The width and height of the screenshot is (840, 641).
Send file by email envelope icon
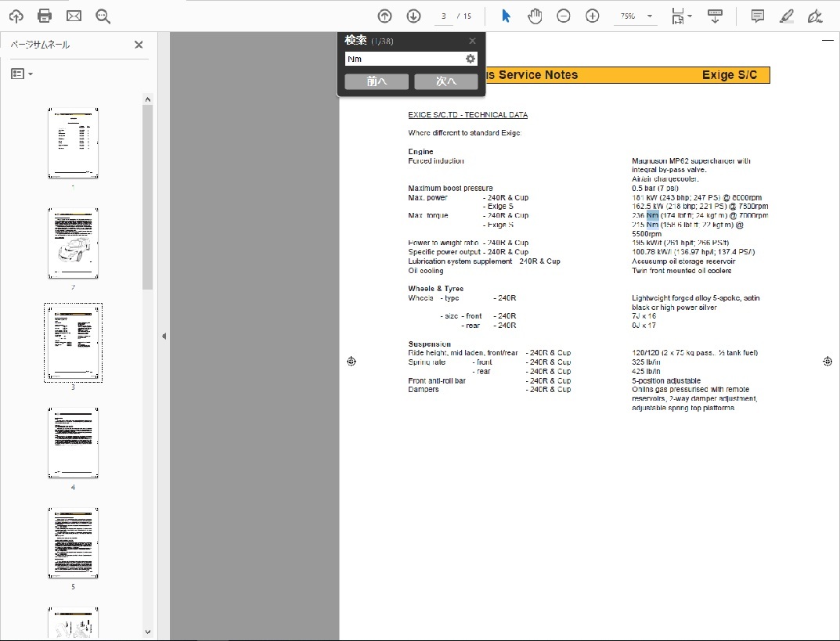tap(74, 16)
